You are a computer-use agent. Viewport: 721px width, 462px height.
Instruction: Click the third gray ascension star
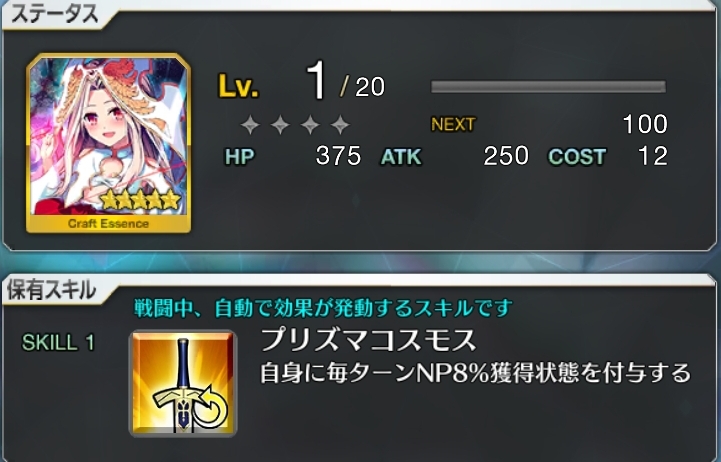click(x=310, y=125)
